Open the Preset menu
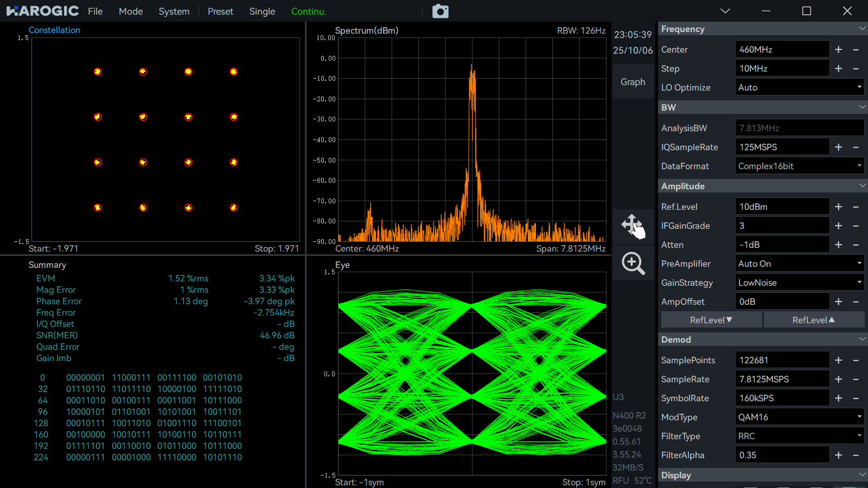This screenshot has height=488, width=868. click(220, 11)
